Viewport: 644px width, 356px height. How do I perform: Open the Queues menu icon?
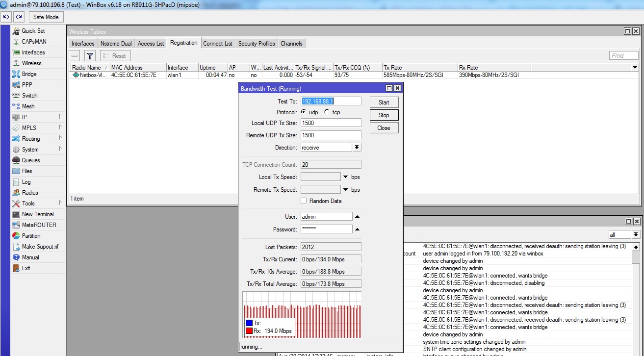click(x=16, y=160)
